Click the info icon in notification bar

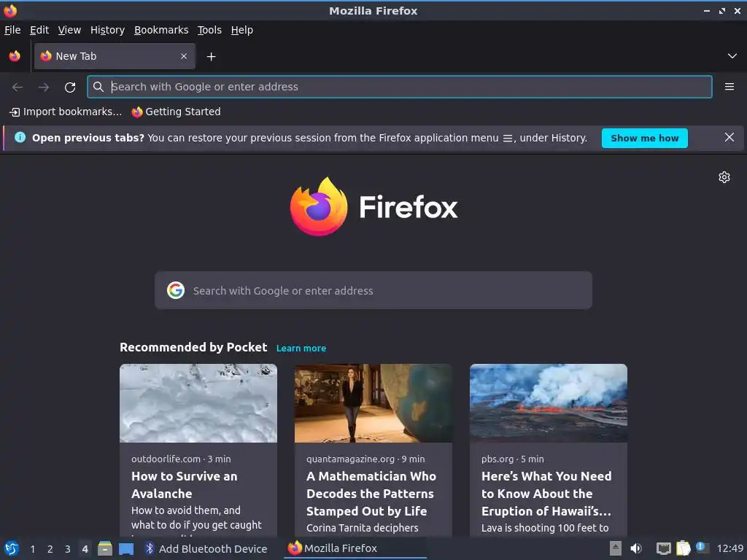point(20,138)
